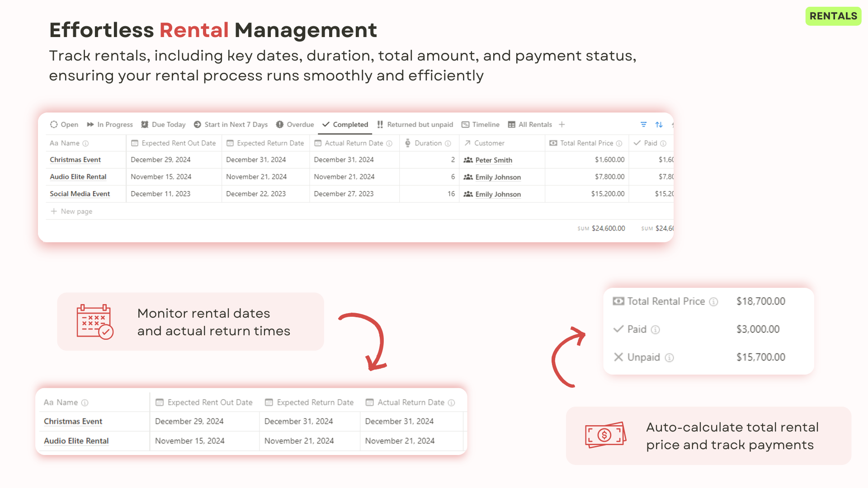Click the banknote icon on Total Rental Price header

click(x=553, y=143)
